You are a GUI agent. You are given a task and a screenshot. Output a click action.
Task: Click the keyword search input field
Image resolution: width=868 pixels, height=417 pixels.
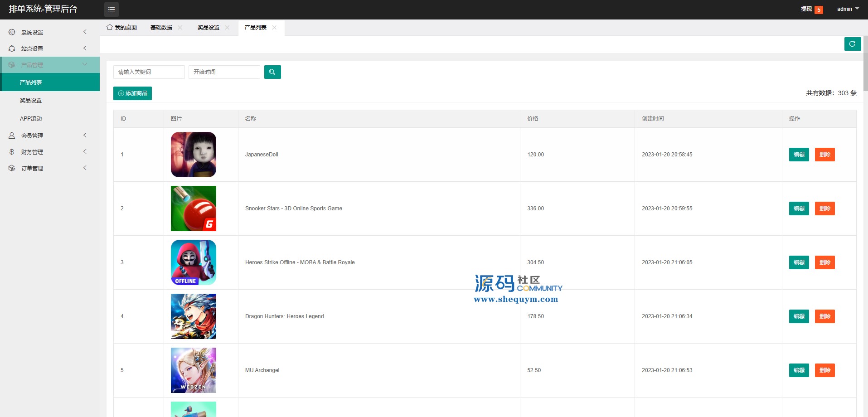click(149, 72)
